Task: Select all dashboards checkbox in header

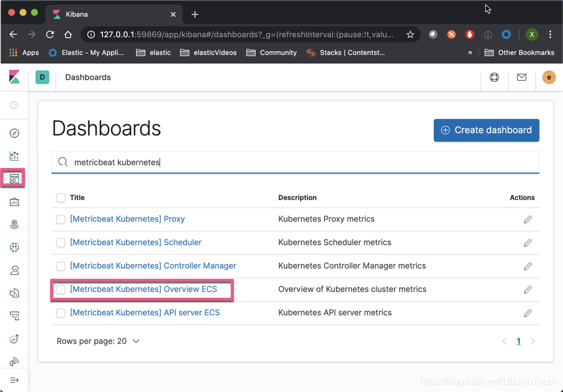Action: [61, 198]
